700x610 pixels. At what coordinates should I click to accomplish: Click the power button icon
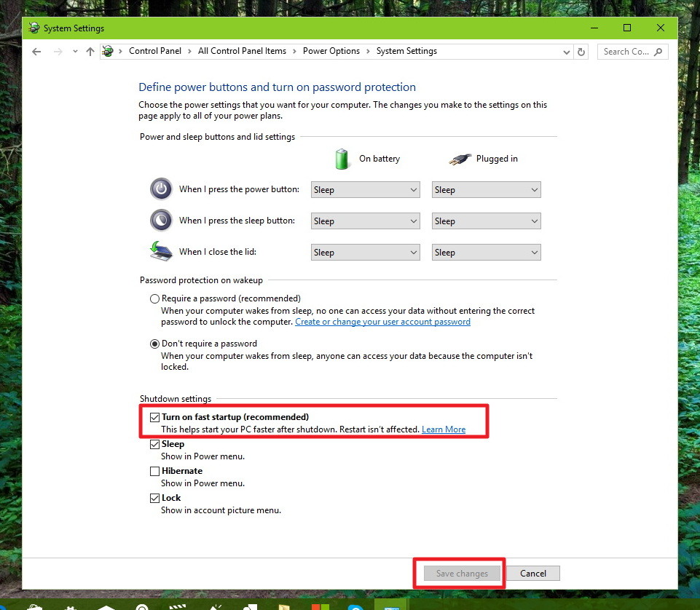(161, 189)
